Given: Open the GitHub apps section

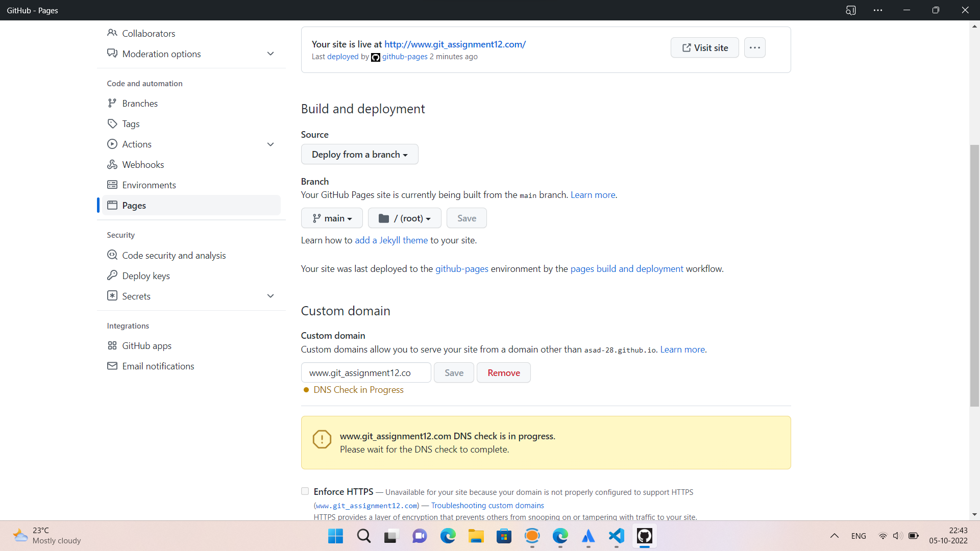Looking at the screenshot, I should click(x=146, y=345).
